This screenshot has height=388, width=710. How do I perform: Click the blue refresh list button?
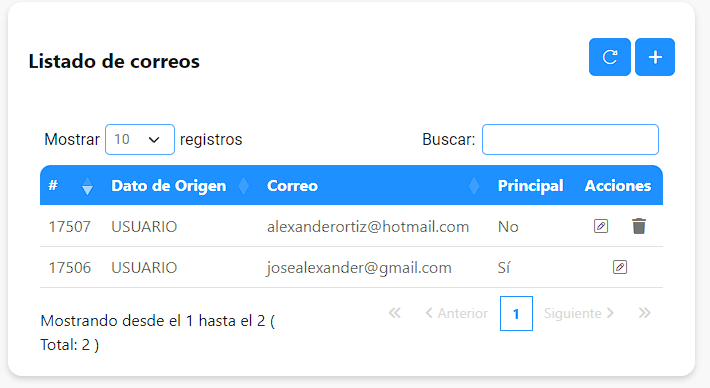point(609,57)
